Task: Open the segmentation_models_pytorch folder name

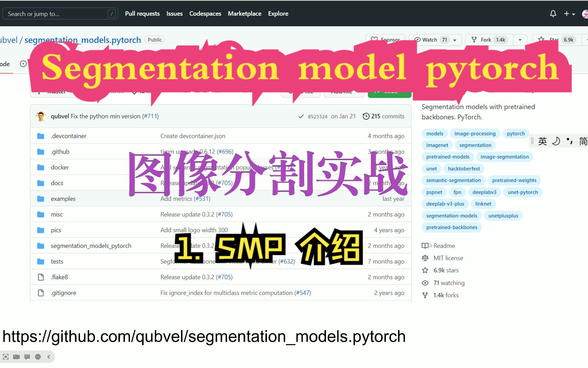Action: pyautogui.click(x=91, y=246)
